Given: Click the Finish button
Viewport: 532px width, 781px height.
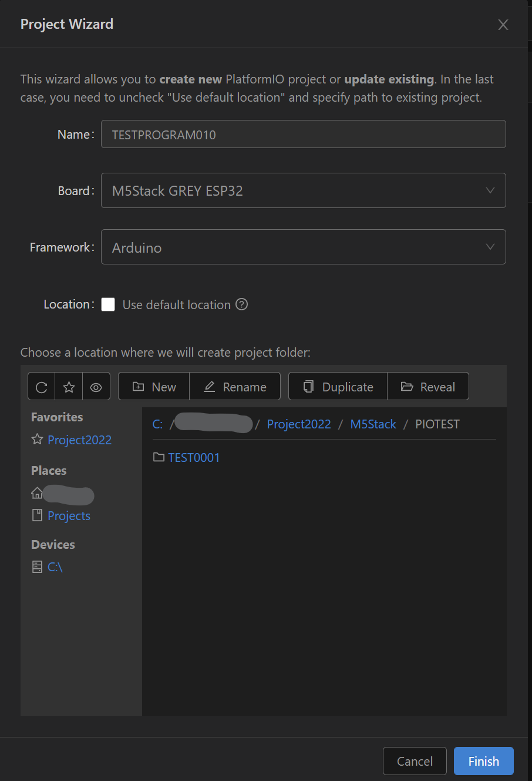Looking at the screenshot, I should tap(483, 760).
